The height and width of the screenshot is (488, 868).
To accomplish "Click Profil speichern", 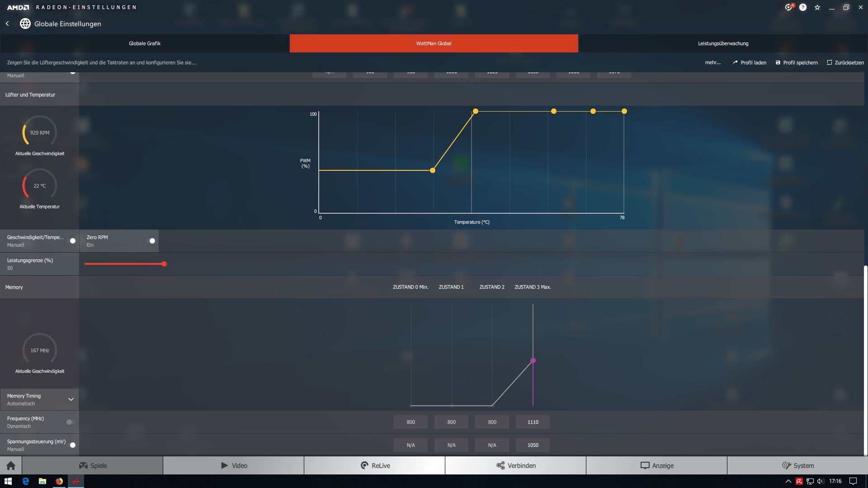I will point(797,63).
